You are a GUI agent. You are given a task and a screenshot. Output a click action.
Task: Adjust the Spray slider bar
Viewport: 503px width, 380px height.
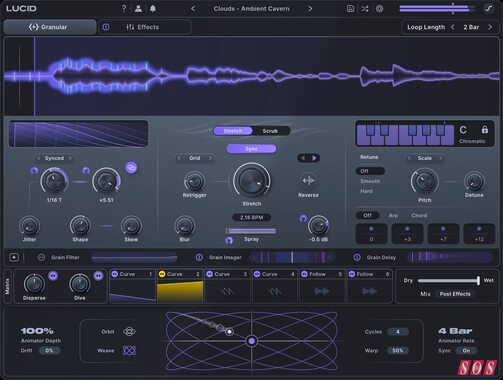[251, 231]
